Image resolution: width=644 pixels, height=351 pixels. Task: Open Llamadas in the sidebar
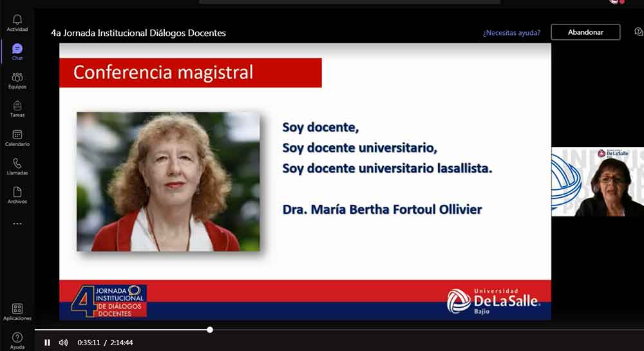[17, 166]
